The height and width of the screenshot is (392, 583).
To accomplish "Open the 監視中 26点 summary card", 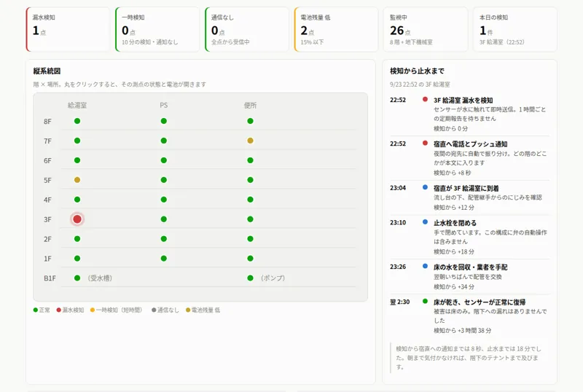I will pos(426,29).
